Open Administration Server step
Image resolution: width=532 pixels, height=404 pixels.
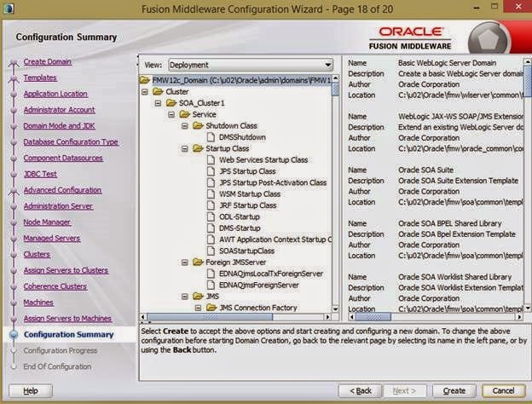(58, 206)
